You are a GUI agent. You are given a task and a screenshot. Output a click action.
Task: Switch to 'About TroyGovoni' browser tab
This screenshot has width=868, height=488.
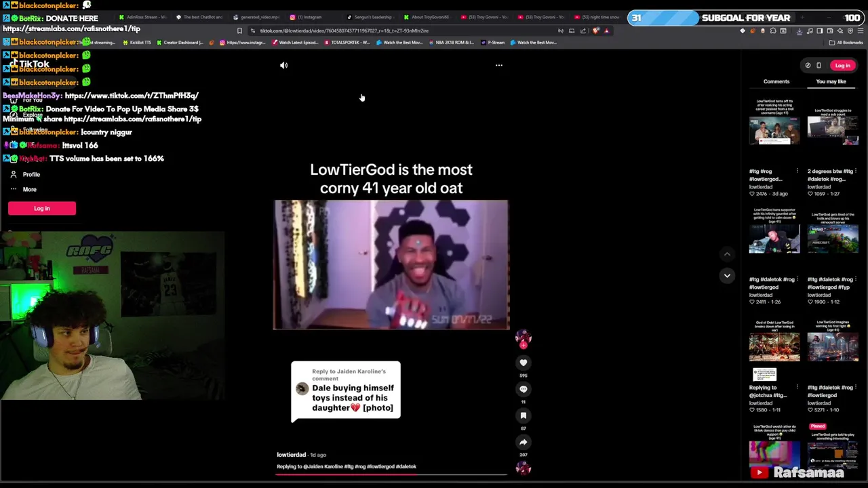pyautogui.click(x=427, y=17)
